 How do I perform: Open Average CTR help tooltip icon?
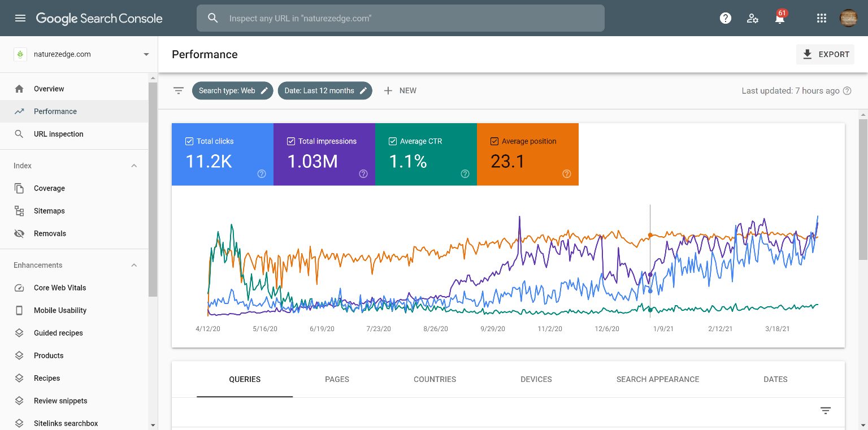(x=465, y=174)
